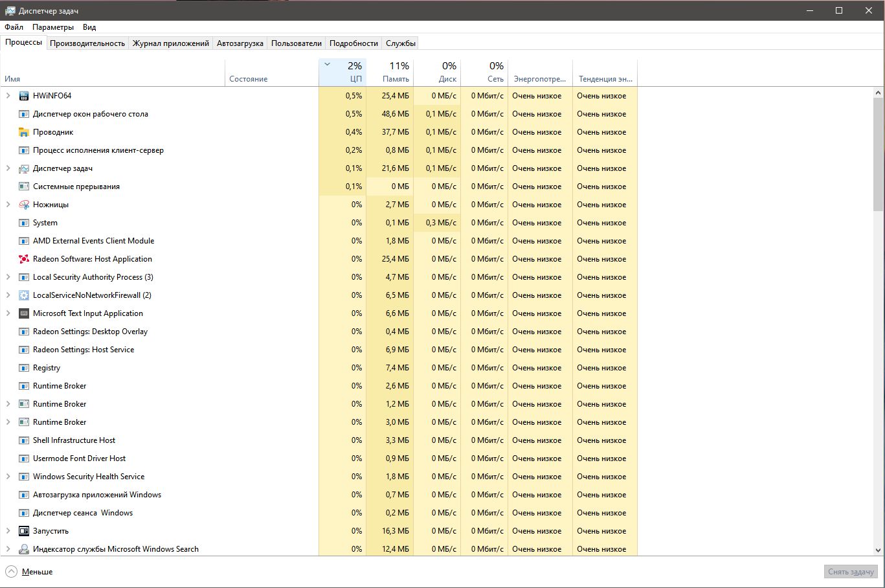Expand the Ножницы process group
The image size is (885, 588).
click(8, 205)
